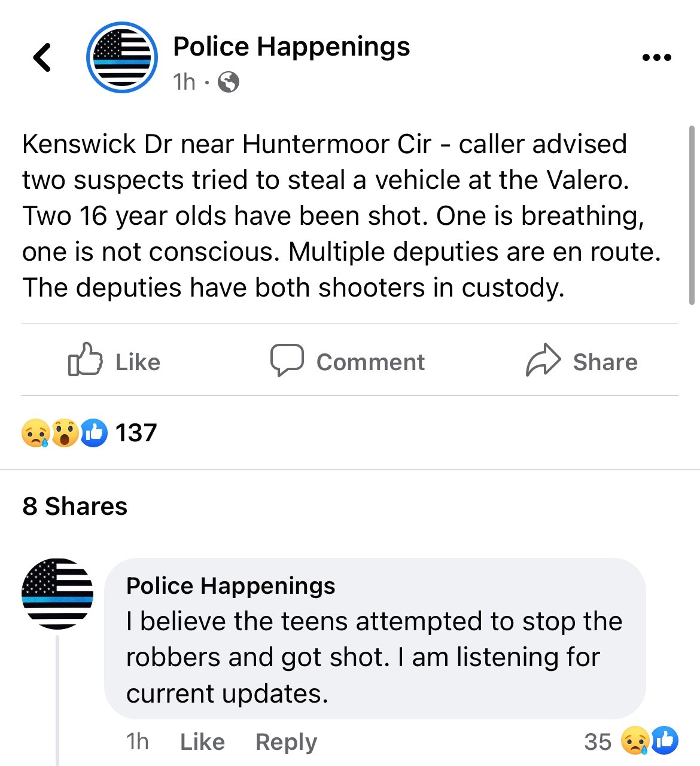Tap the public globe privacy icon
This screenshot has height=766, width=700.
(x=229, y=82)
